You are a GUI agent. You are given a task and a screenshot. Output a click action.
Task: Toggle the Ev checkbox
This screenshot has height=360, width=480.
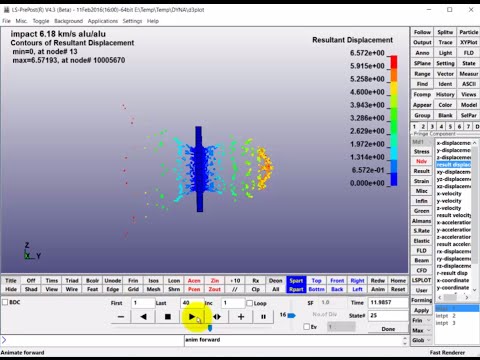point(307,327)
